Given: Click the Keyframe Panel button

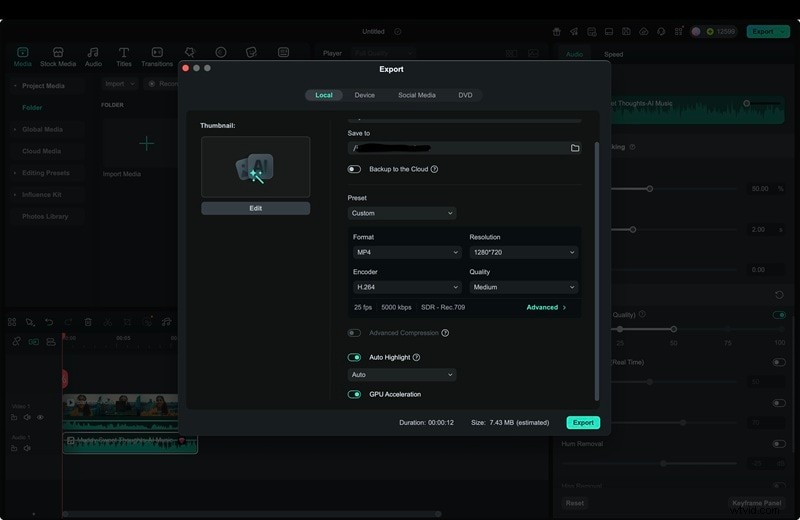Looking at the screenshot, I should click(x=757, y=503).
